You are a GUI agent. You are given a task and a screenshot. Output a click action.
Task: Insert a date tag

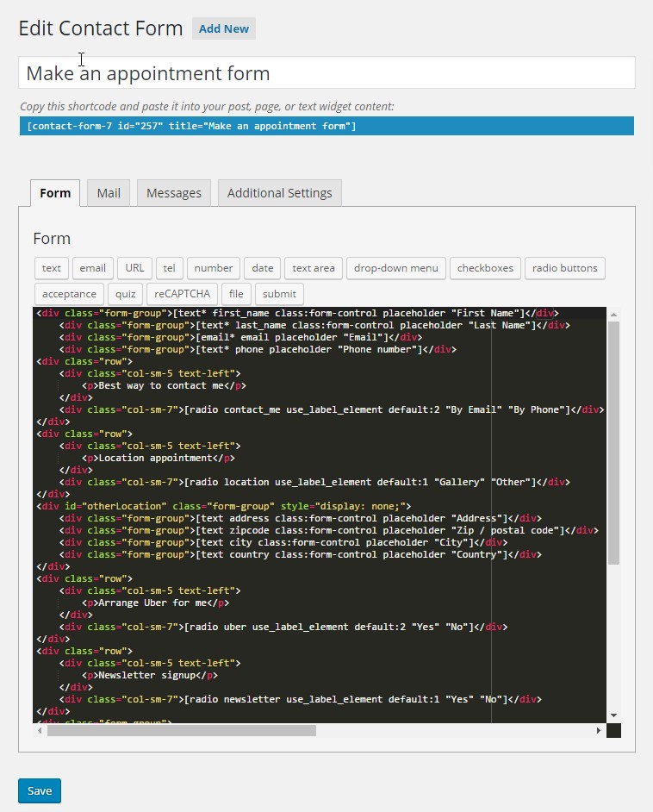coord(263,268)
